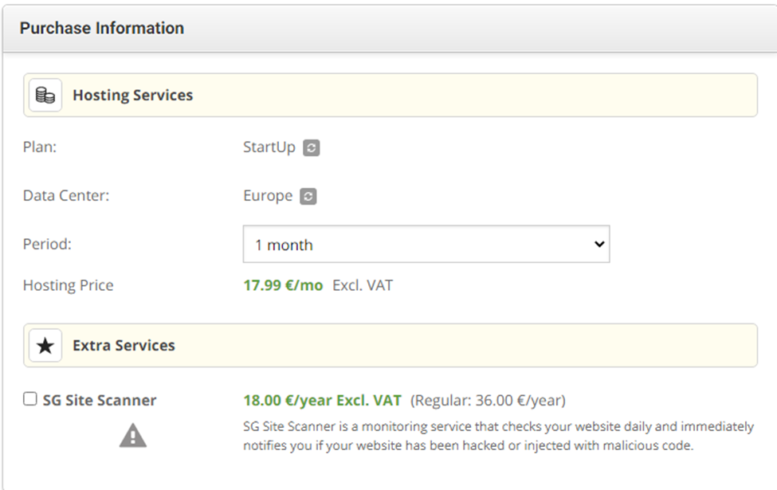The height and width of the screenshot is (490, 777).
Task: Click the warning triangle under SG Site Scanner
Action: pos(133,436)
